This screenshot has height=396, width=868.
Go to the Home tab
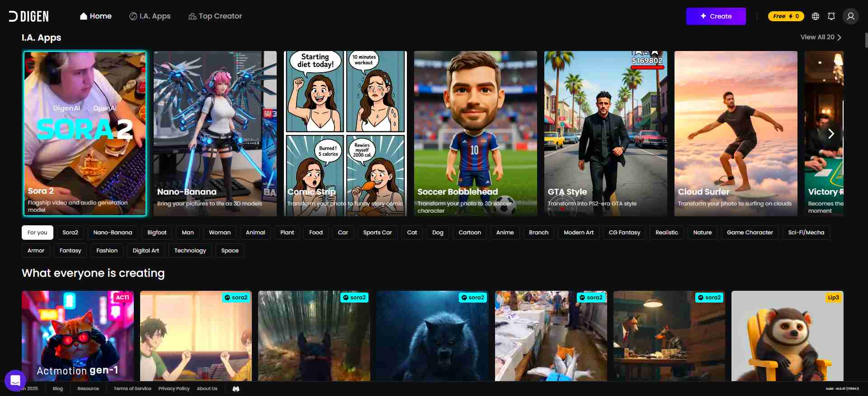(x=96, y=16)
